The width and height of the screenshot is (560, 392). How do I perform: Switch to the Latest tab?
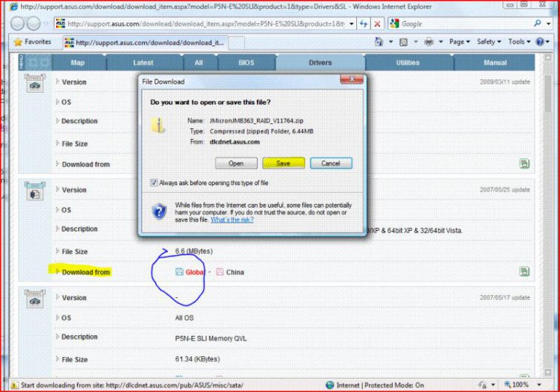coord(143,63)
